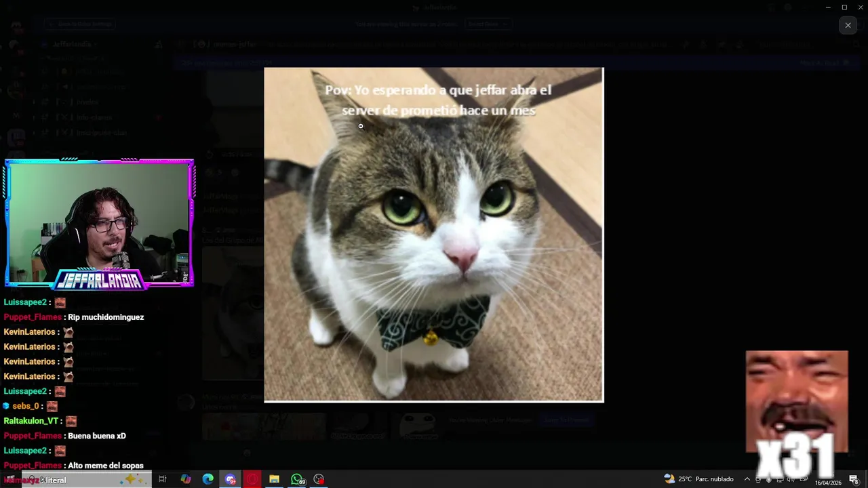Open WhatsApp from the taskbar
This screenshot has height=488, width=868.
click(x=297, y=479)
